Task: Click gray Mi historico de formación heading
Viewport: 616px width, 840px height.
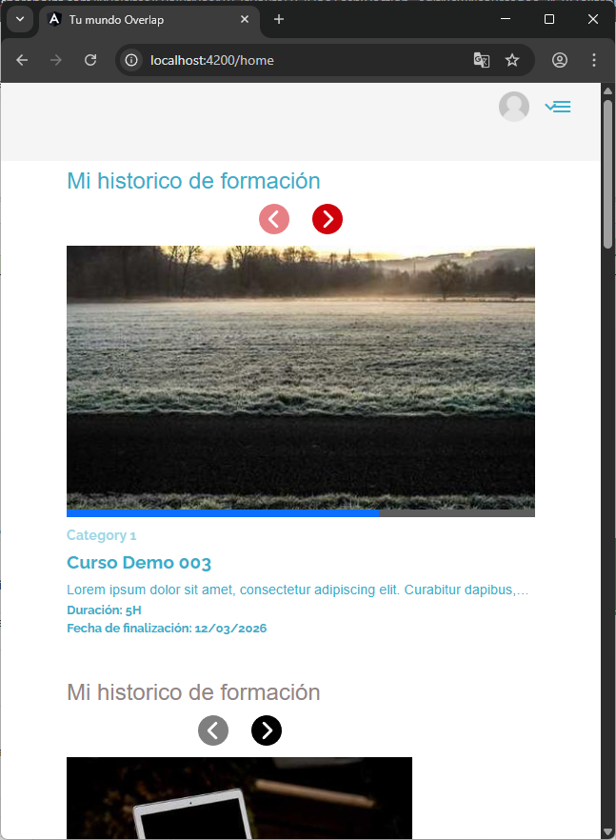Action: point(193,692)
